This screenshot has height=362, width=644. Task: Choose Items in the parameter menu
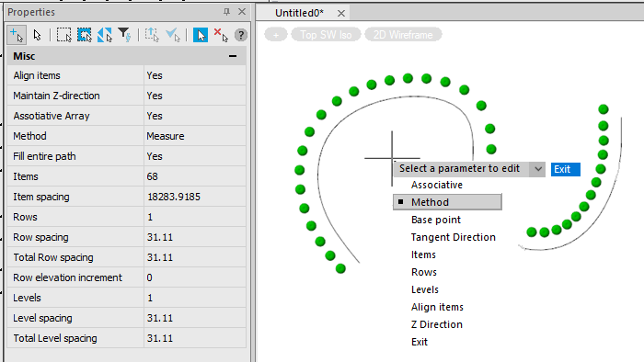coord(423,255)
